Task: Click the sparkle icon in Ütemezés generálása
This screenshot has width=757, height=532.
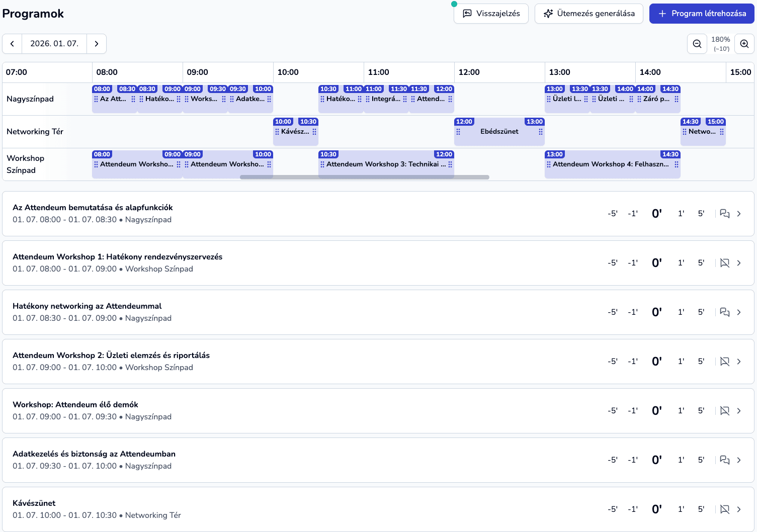Action: (x=548, y=14)
